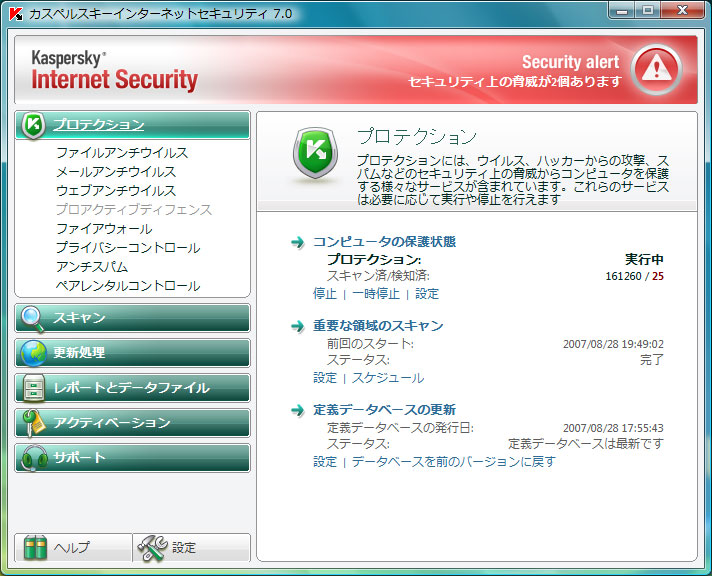The width and height of the screenshot is (712, 576).
Task: Open the プロテクション section header
Action: coord(132,125)
